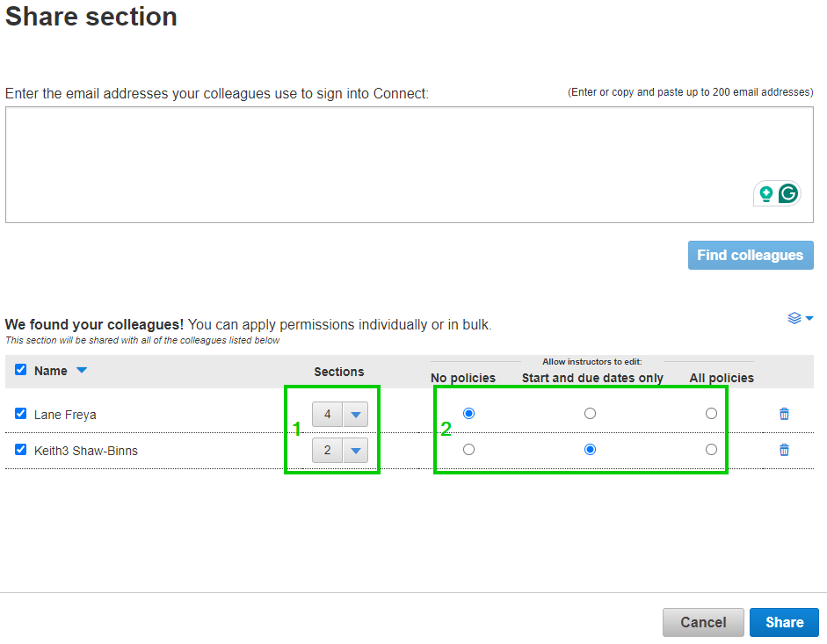Expand Keith3 Shaw-Binns' sections dropdown
Viewport: 827px width, 644px height.
[x=355, y=451]
